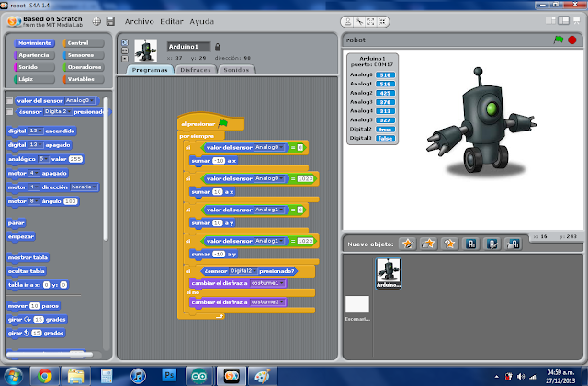Open the 'horario' direction dropdown

[x=84, y=187]
